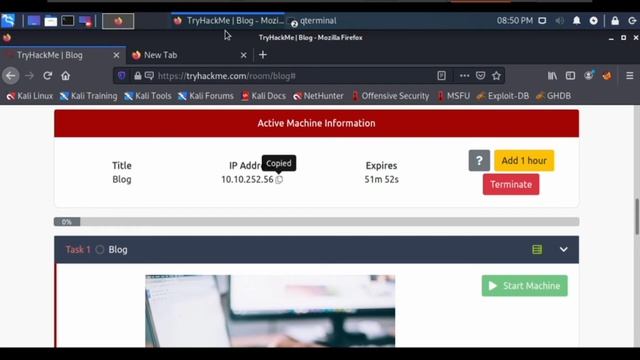Open the green list icon on Task 1
This screenshot has width=640, height=360.
(537, 249)
